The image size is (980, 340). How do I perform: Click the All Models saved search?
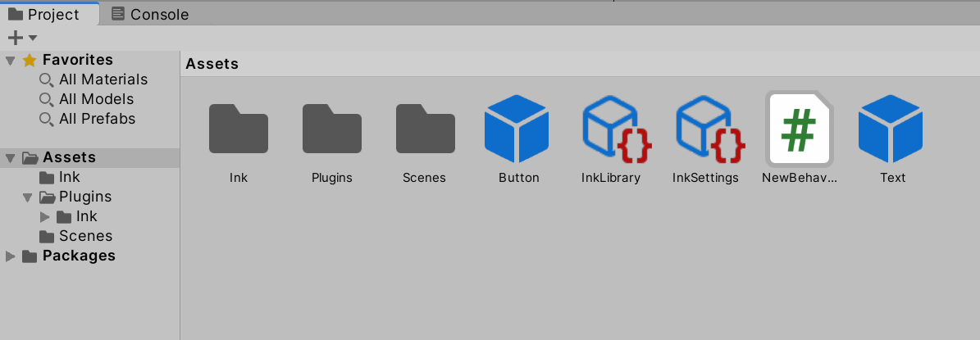96,99
